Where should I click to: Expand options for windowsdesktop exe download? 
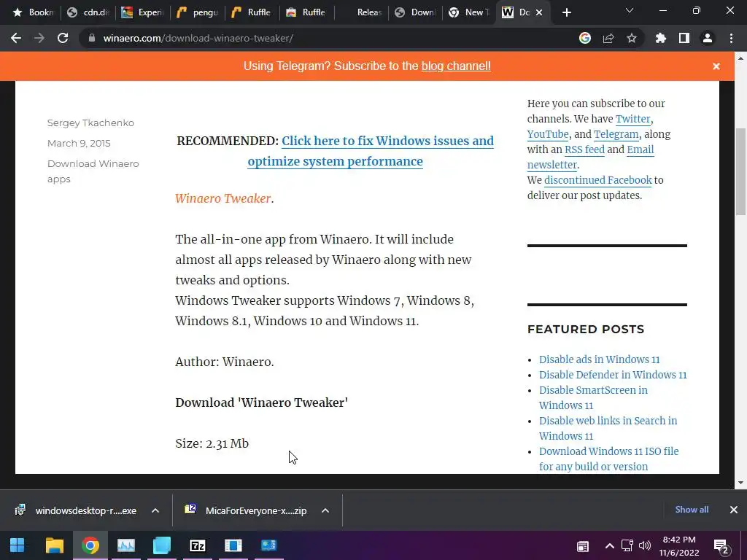155,510
